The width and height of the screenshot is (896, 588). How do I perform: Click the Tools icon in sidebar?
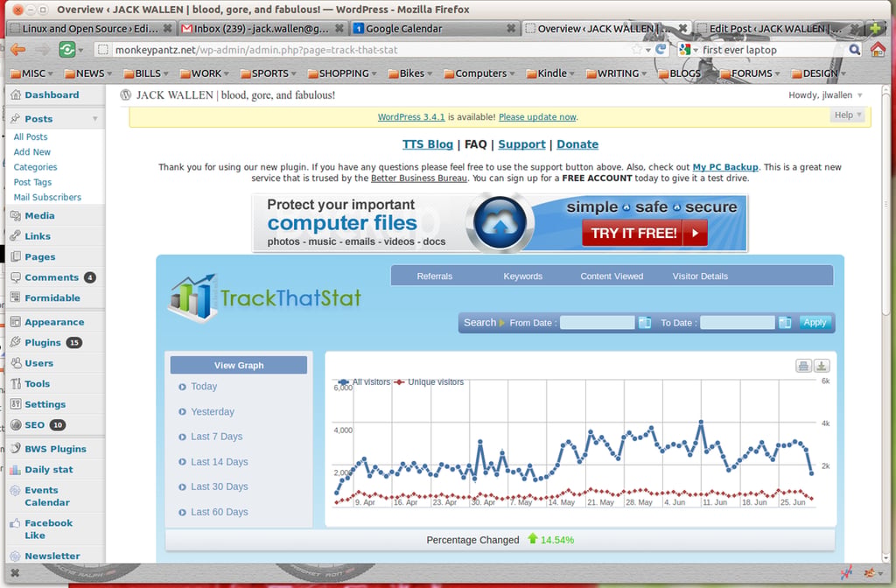click(x=16, y=383)
